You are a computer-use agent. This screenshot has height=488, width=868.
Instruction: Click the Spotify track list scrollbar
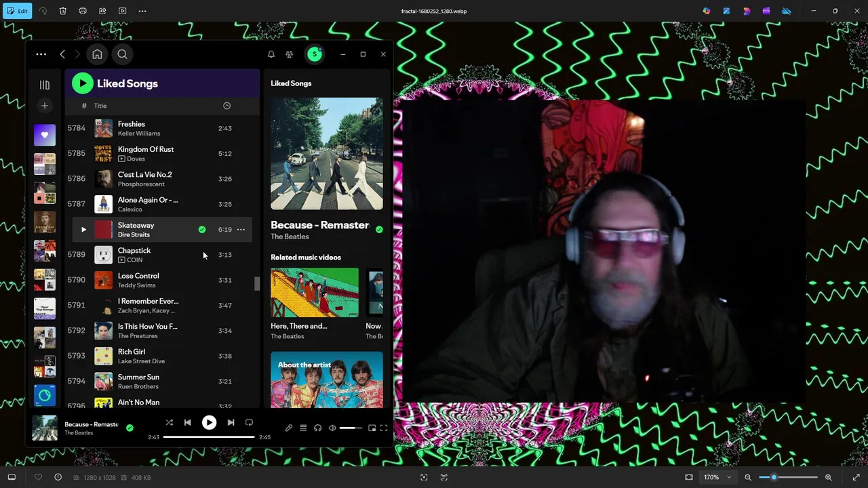point(257,283)
